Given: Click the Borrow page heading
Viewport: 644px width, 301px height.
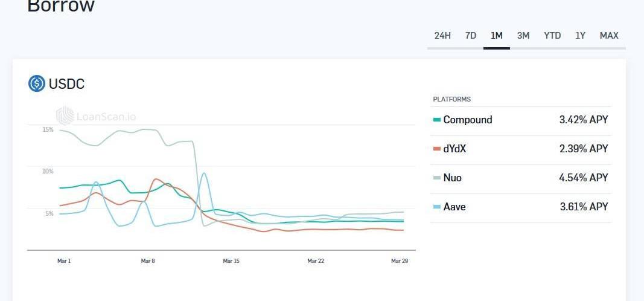Looking at the screenshot, I should (x=61, y=6).
